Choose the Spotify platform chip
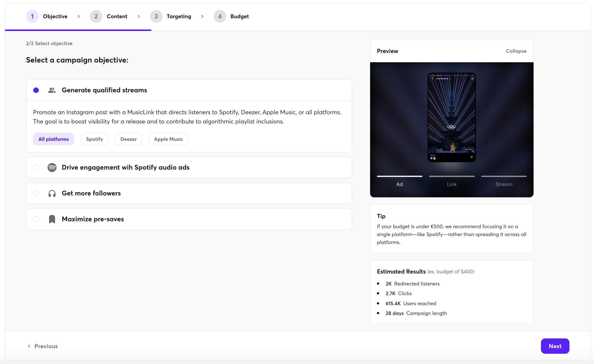The image size is (594, 364). click(x=95, y=139)
